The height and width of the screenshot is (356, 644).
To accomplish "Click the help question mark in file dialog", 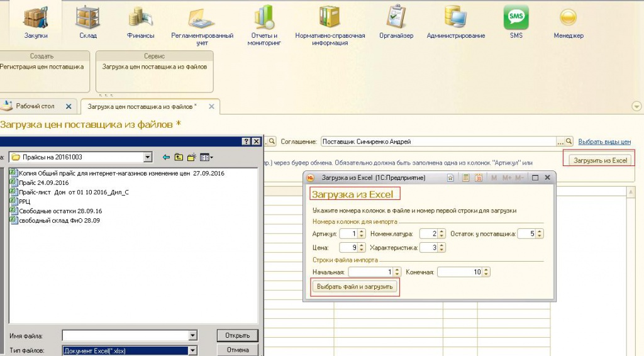I will (x=247, y=142).
